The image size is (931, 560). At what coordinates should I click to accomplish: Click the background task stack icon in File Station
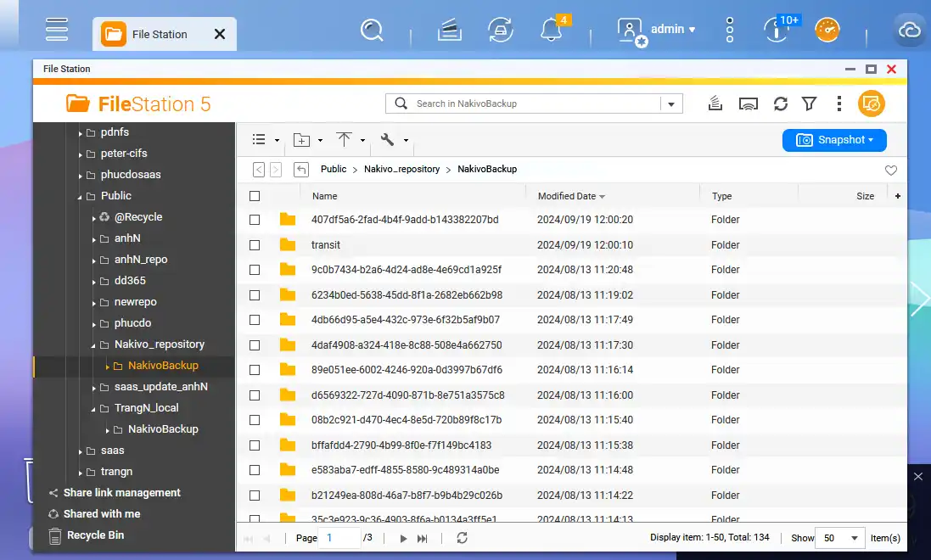(715, 104)
